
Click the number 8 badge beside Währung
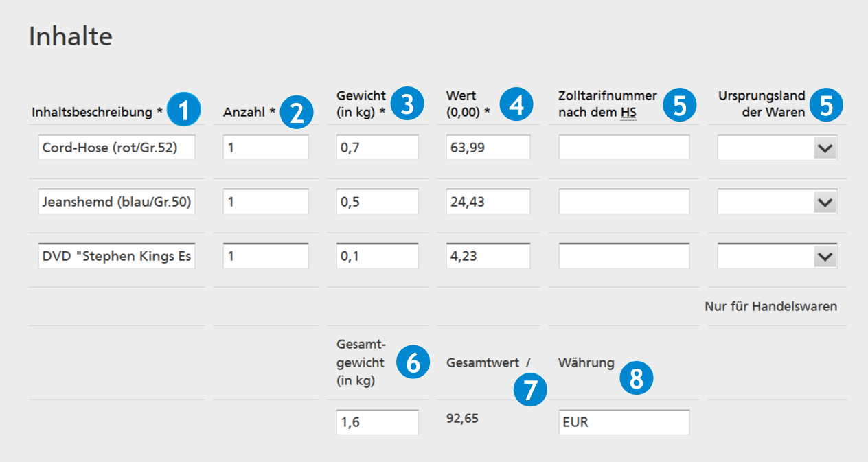point(637,378)
